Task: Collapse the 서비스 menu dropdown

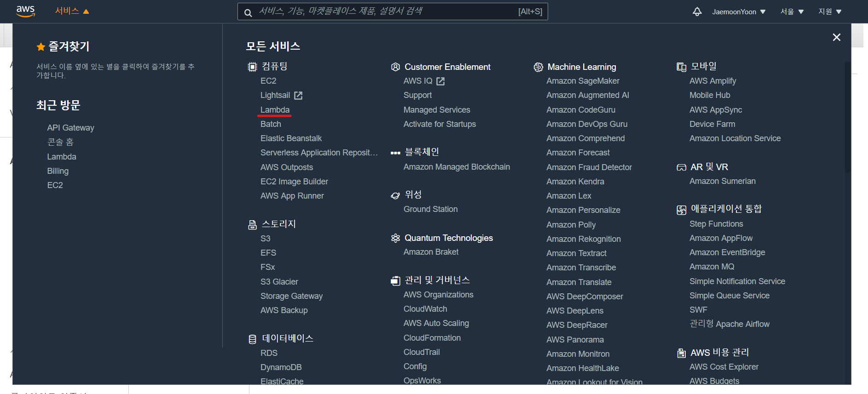Action: click(x=72, y=11)
